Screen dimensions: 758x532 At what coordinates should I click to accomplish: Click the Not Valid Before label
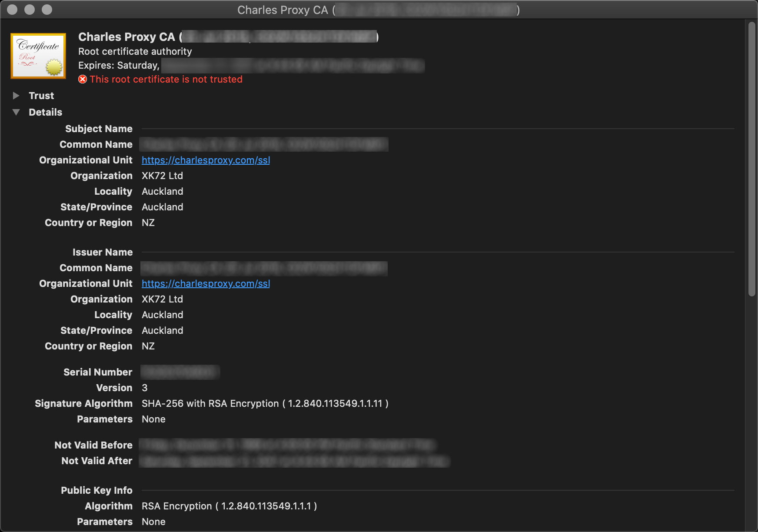[x=93, y=445]
